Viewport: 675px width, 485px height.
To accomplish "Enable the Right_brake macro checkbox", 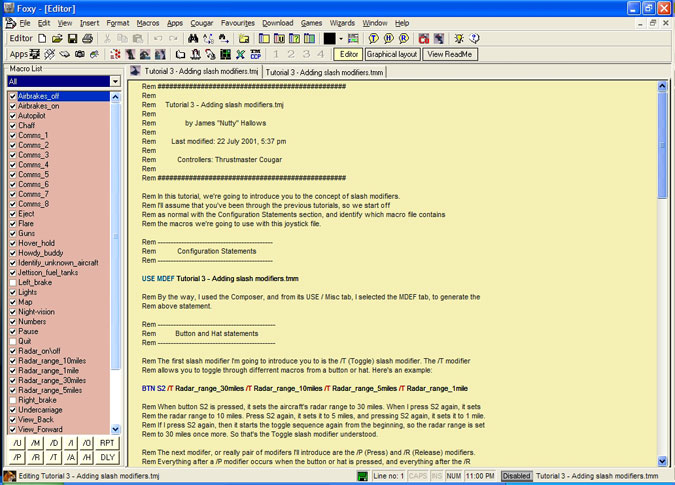I will (13, 400).
